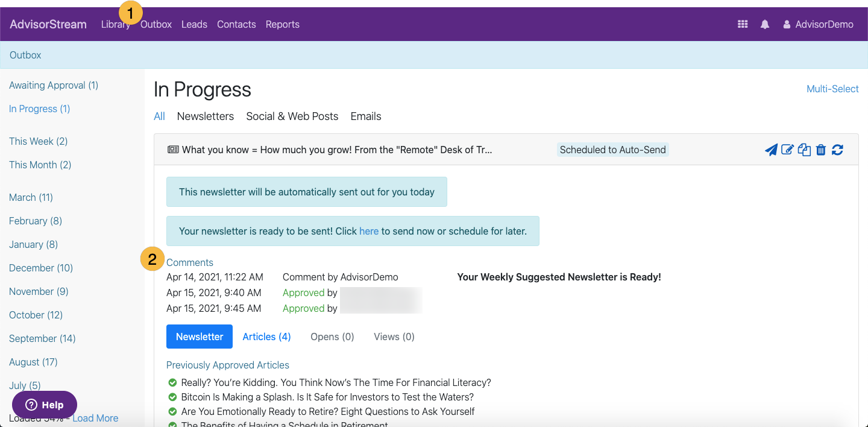Open the AdvisorDemo user menu
Viewport: 868px width, 427px height.
click(x=818, y=24)
